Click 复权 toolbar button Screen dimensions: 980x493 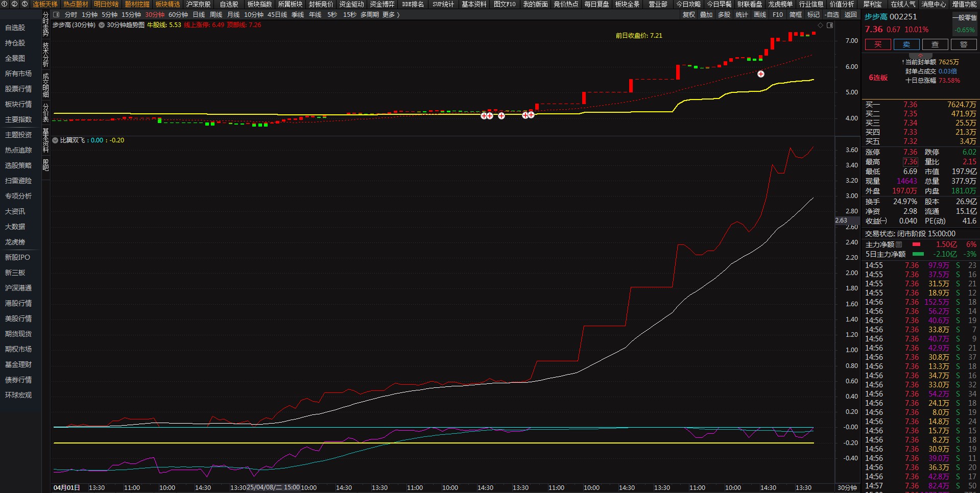(689, 15)
